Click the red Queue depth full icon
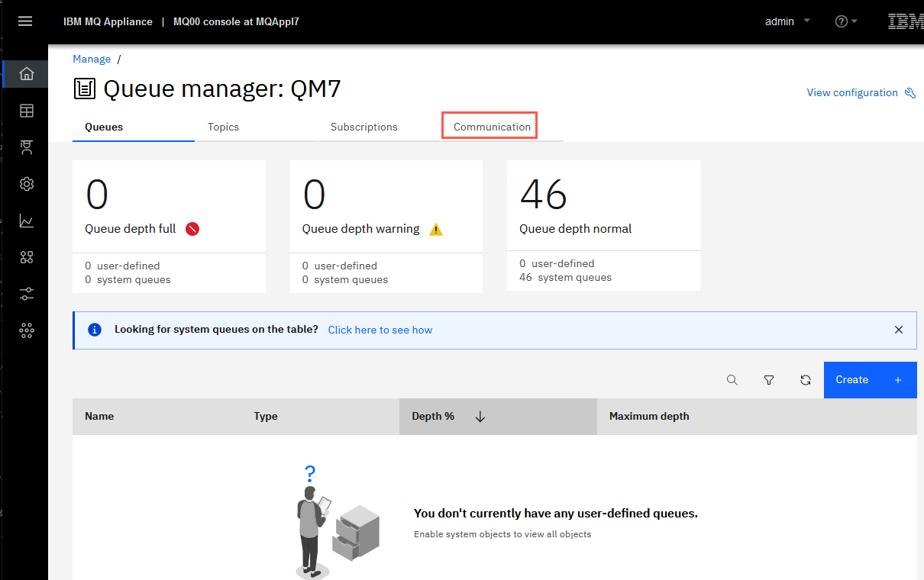Image resolution: width=924 pixels, height=580 pixels. pyautogui.click(x=192, y=228)
